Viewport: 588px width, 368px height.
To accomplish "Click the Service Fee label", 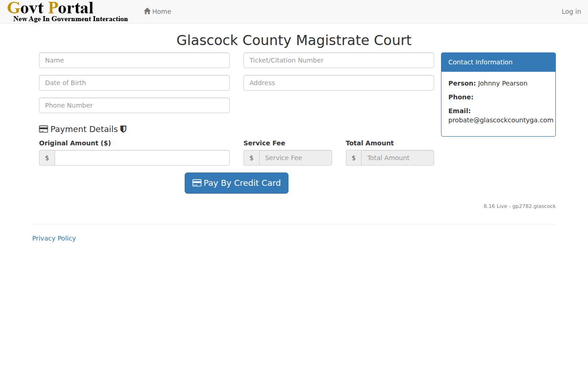I will (x=264, y=143).
